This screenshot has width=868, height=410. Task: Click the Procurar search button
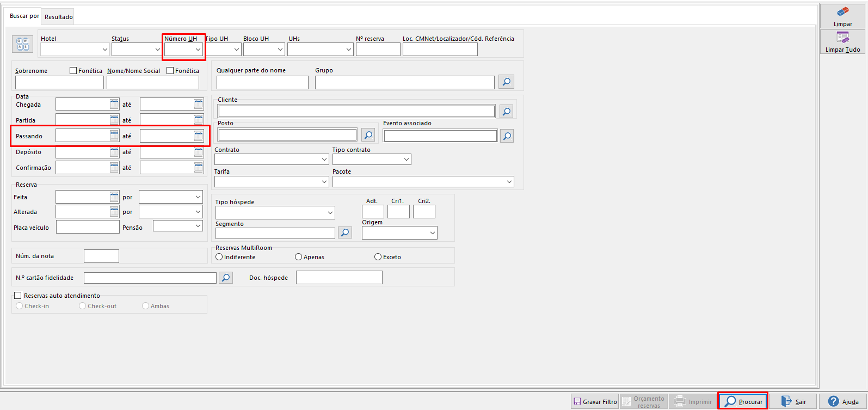tap(743, 401)
